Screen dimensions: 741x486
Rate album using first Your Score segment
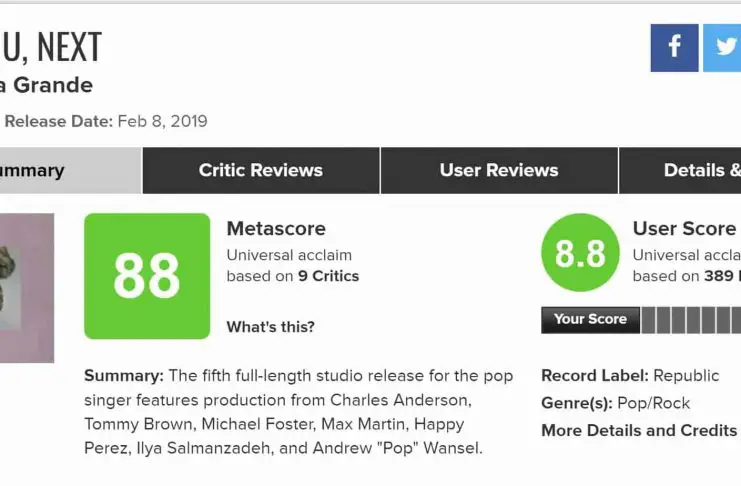(649, 320)
